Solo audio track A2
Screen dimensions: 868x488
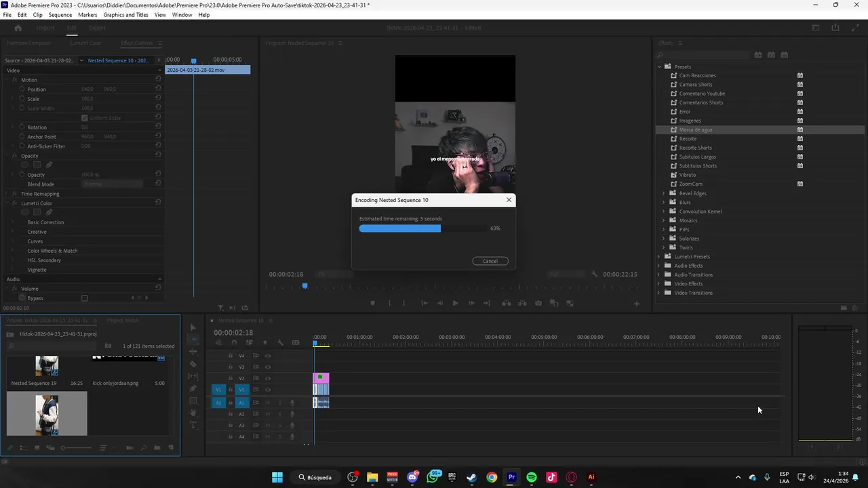click(280, 414)
